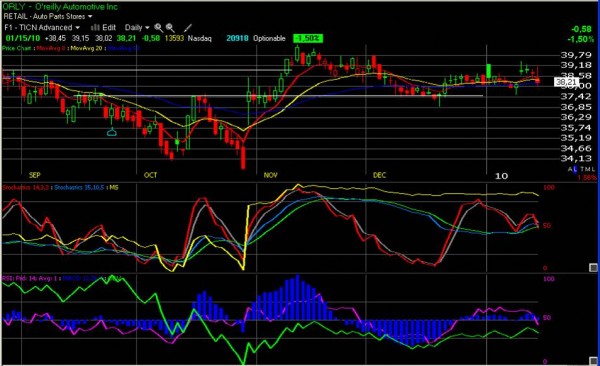Open the F1 - TICN Advanced template dropdown
This screenshot has width=600, height=366.
pyautogui.click(x=42, y=28)
